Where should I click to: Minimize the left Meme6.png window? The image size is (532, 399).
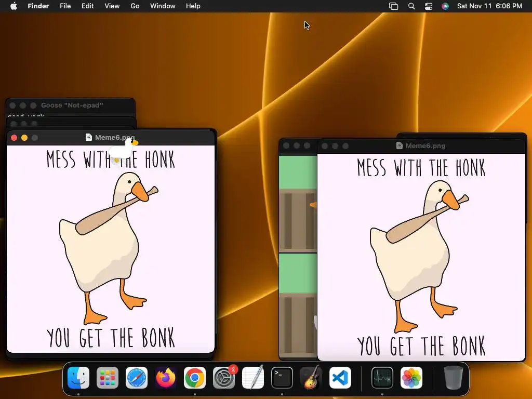pos(24,137)
